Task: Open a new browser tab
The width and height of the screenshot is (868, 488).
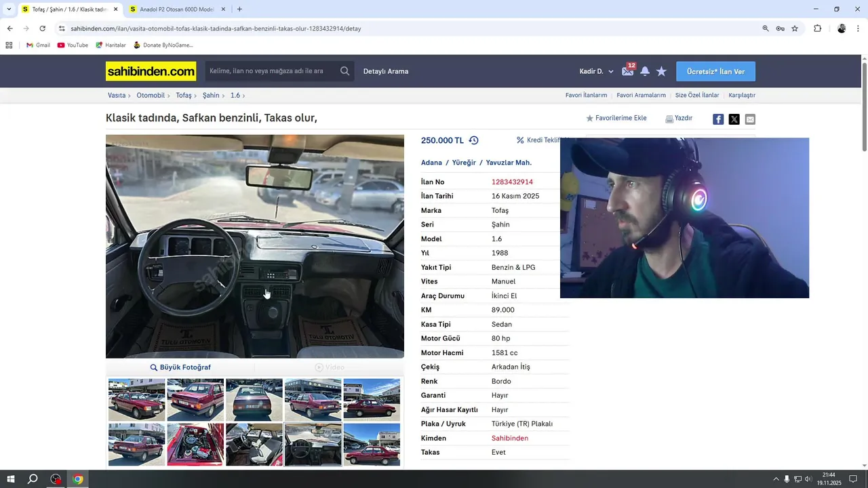Action: [239, 9]
